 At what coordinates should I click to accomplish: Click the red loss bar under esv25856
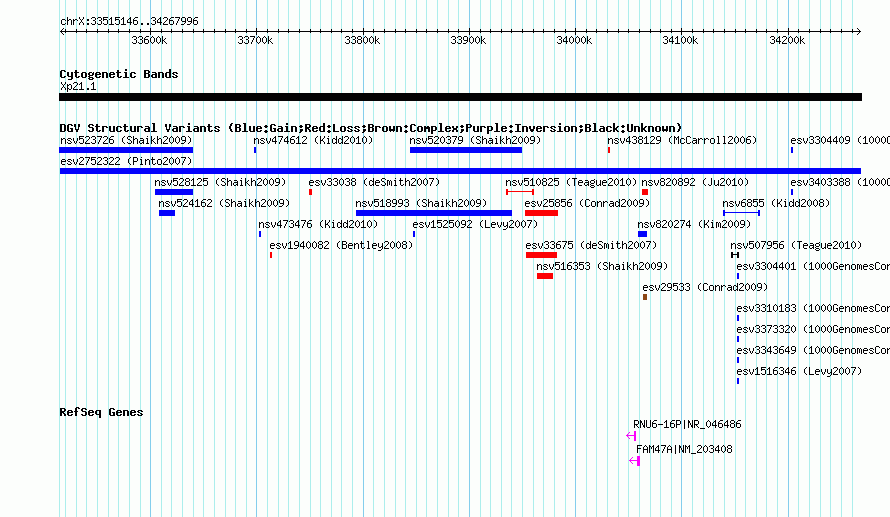point(541,213)
